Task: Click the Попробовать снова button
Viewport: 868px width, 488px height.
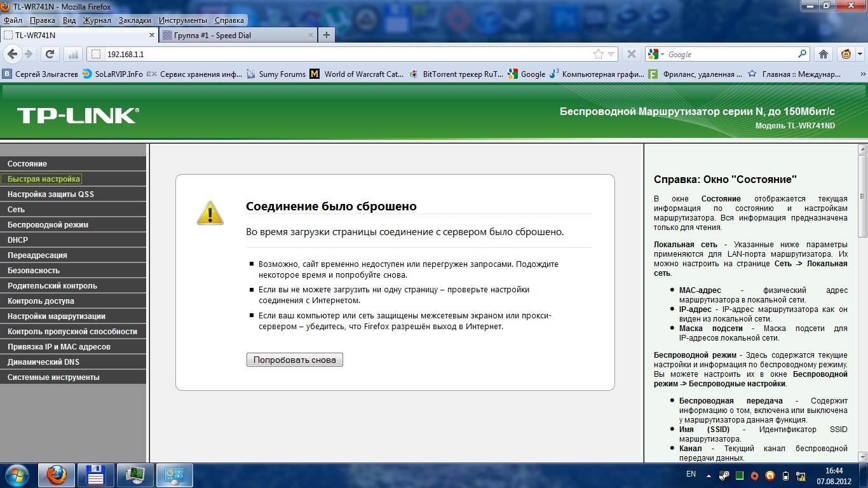Action: [295, 360]
